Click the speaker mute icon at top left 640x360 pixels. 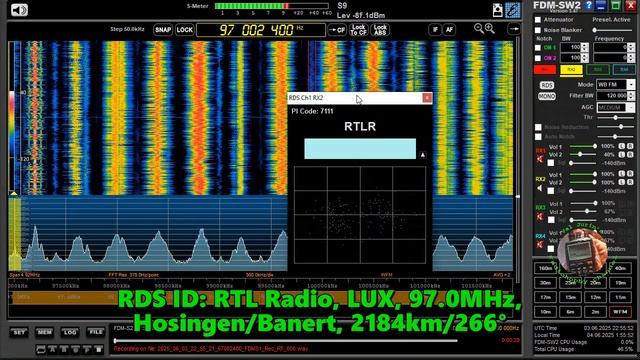pos(19,9)
